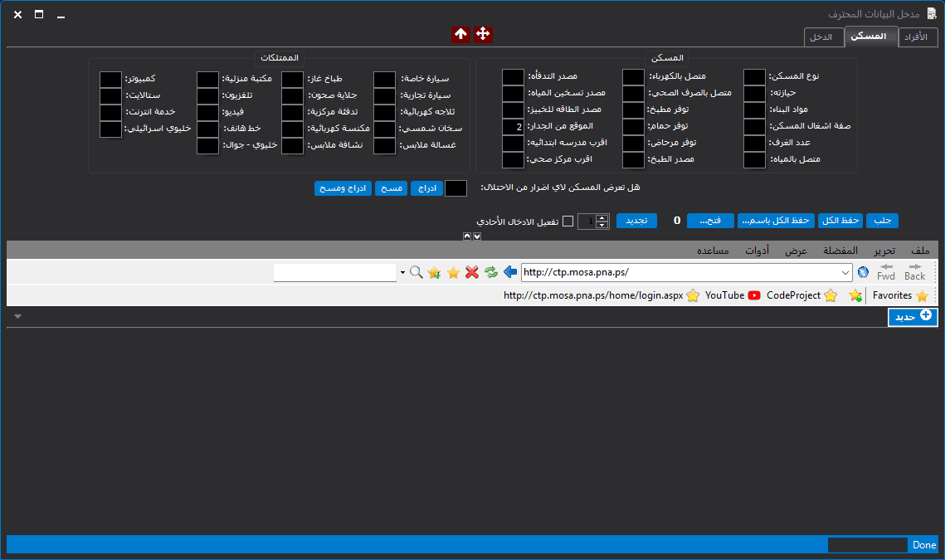Click the فتح... button
This screenshot has height=560, width=945.
[x=710, y=221]
